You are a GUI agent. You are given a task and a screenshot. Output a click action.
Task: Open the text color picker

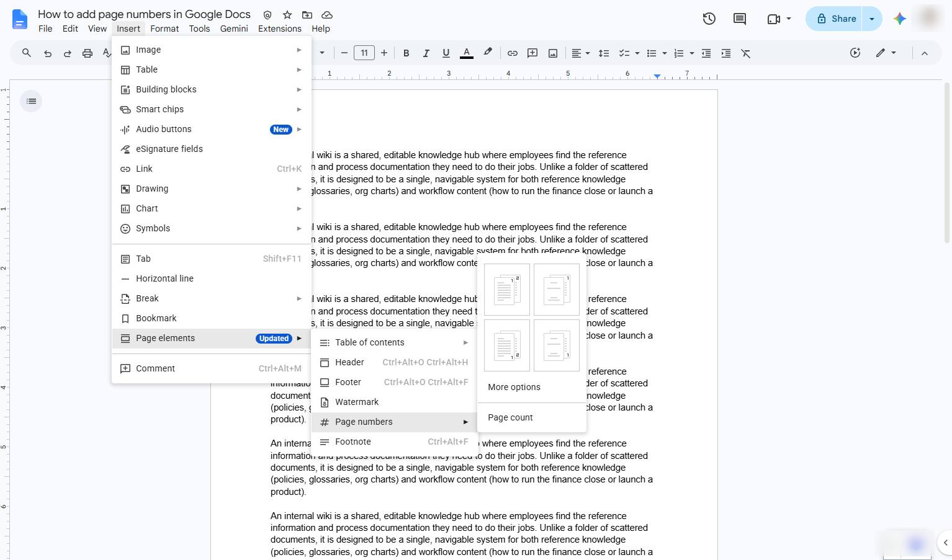[x=467, y=53]
